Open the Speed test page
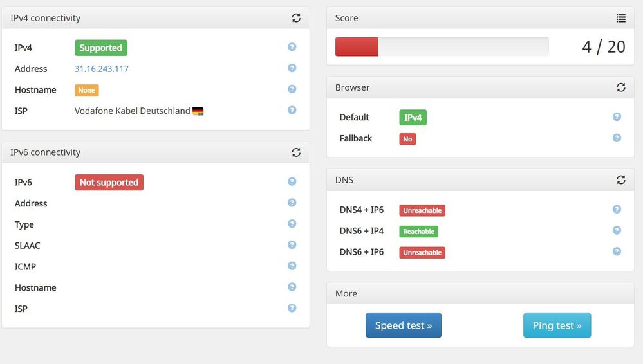Screen dimensions: 643x364 [x=404, y=325]
